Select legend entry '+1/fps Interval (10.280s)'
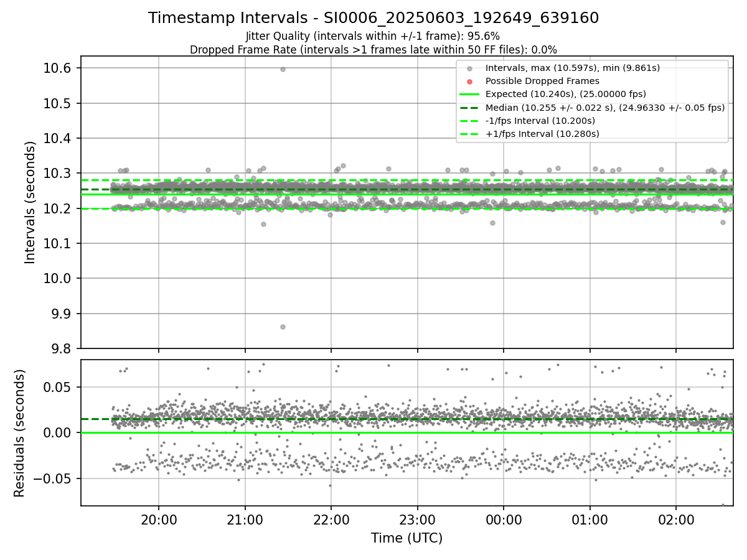The image size is (747, 560). point(542,134)
